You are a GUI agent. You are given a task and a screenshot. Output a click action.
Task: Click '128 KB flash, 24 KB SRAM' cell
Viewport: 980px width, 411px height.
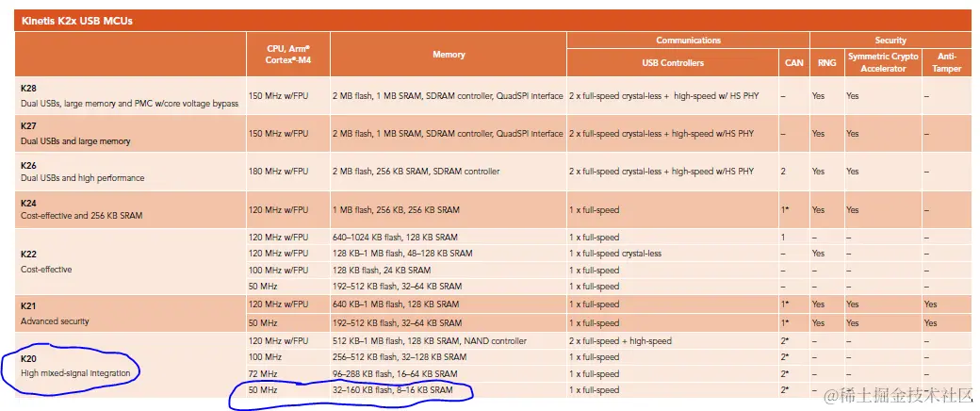382,271
